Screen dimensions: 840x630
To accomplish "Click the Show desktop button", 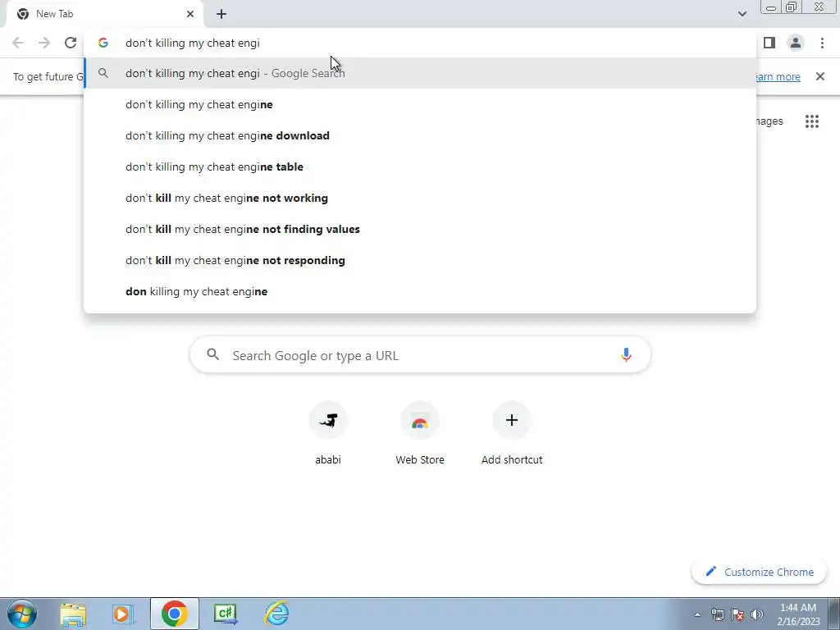I will [834, 614].
